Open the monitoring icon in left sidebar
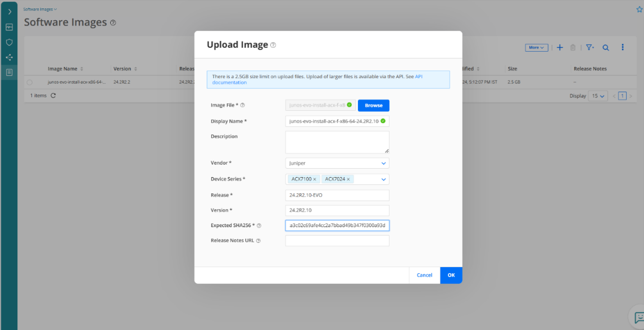This screenshot has height=330, width=644. click(9, 27)
